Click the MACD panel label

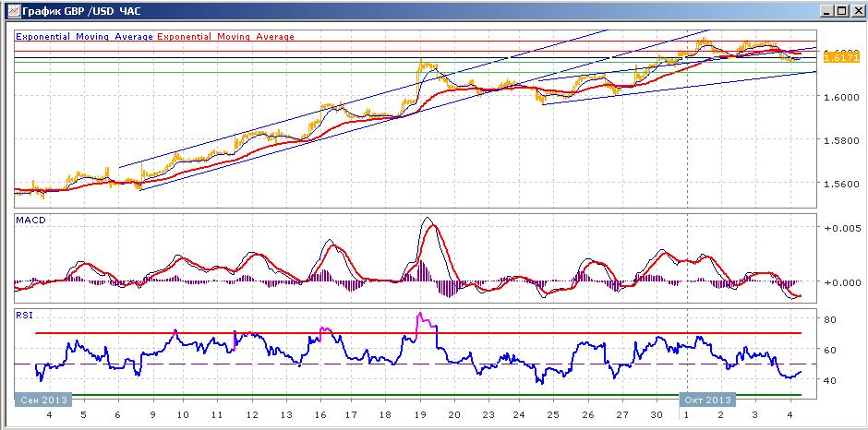click(x=30, y=221)
